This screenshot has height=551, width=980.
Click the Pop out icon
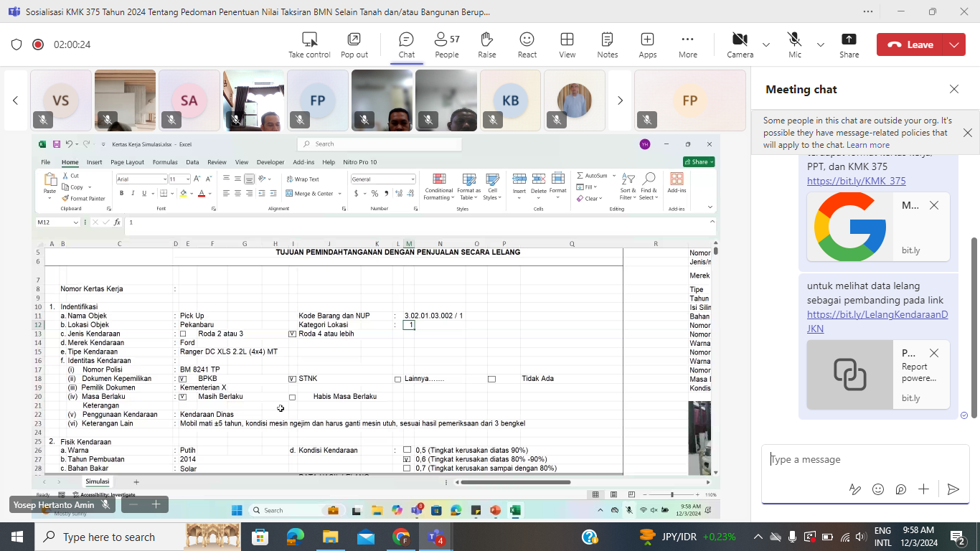click(354, 44)
